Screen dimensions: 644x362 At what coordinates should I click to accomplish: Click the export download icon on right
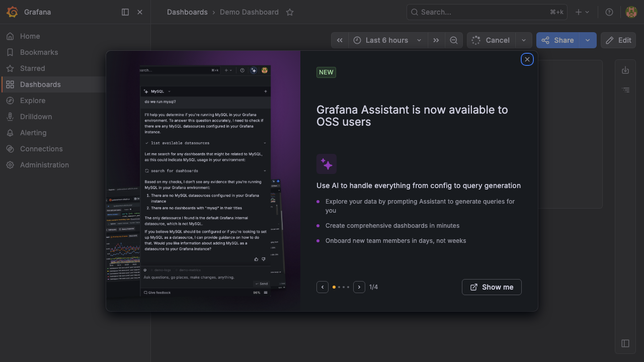click(625, 70)
